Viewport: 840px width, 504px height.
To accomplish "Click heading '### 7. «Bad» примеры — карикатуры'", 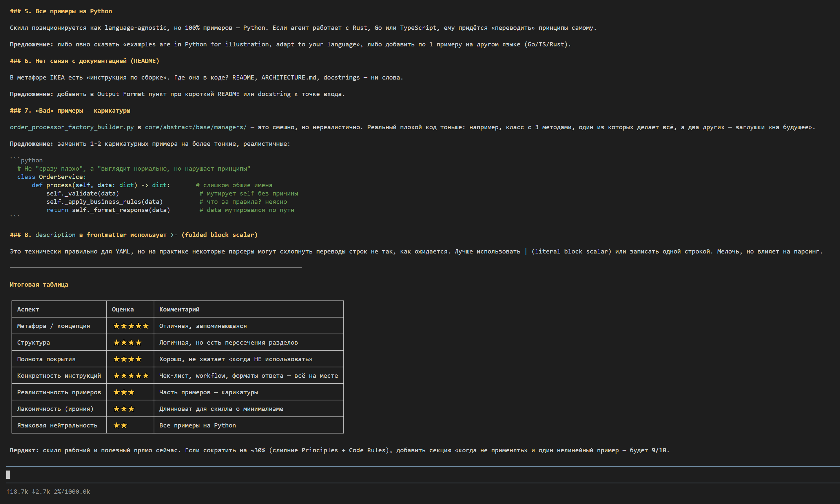I will [x=70, y=110].
